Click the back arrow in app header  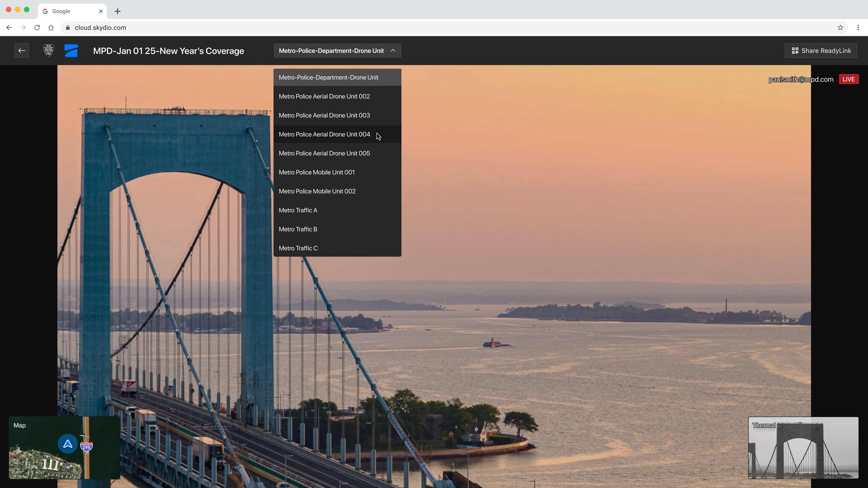(x=22, y=50)
